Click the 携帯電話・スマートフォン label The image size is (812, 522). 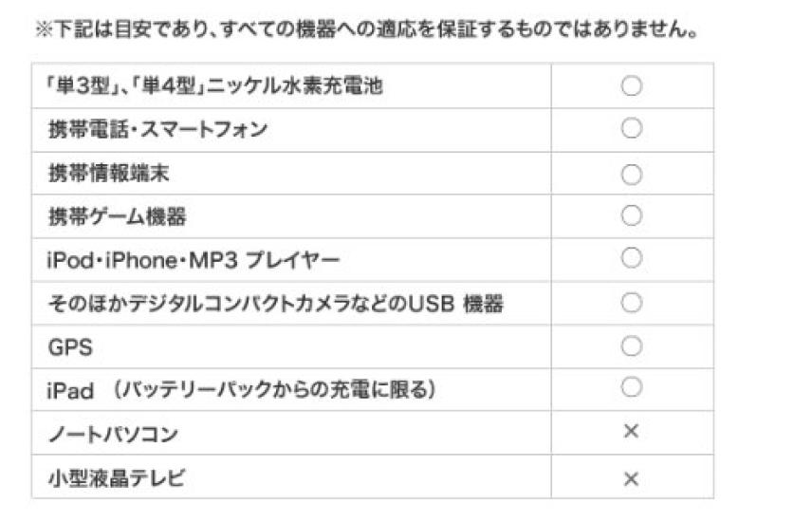[157, 130]
